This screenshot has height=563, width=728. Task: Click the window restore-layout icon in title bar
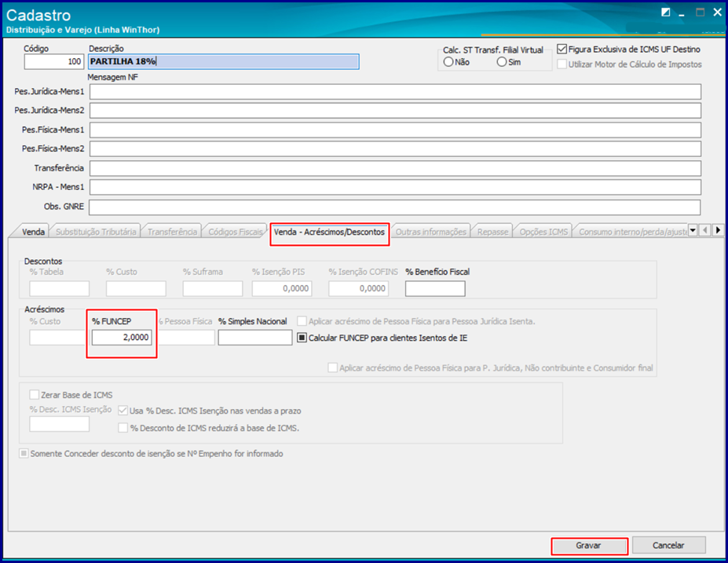665,12
